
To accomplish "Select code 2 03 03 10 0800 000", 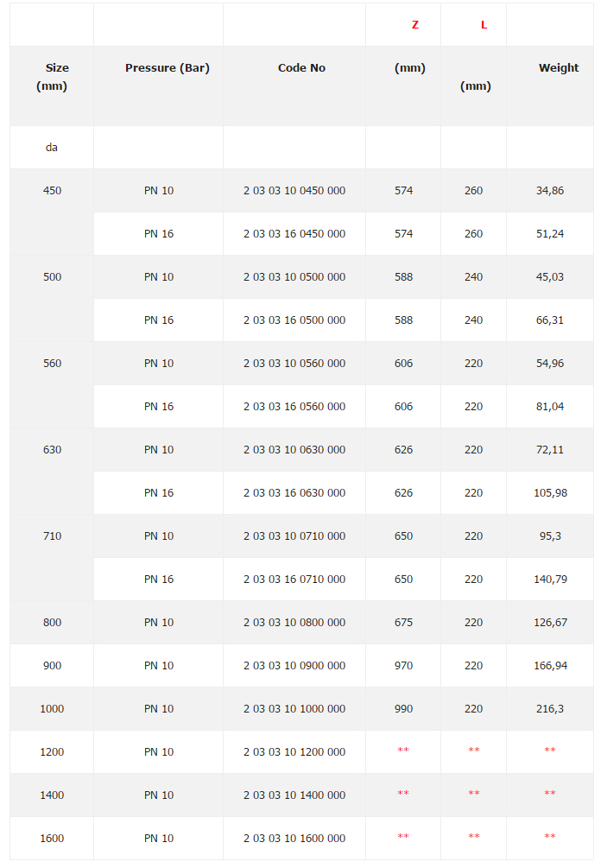I will point(294,623).
